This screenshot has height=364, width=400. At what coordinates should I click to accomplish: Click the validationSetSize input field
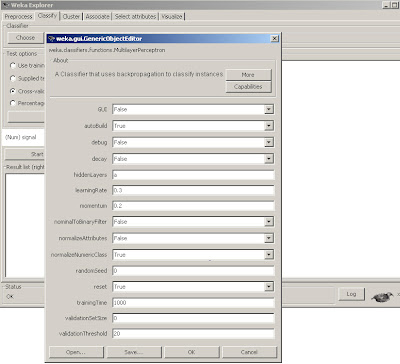coord(193,318)
